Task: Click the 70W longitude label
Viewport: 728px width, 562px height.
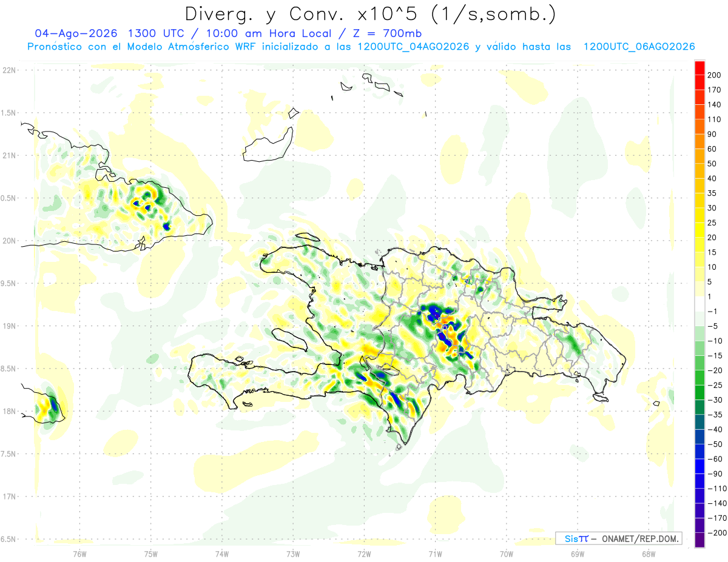Action: click(507, 554)
